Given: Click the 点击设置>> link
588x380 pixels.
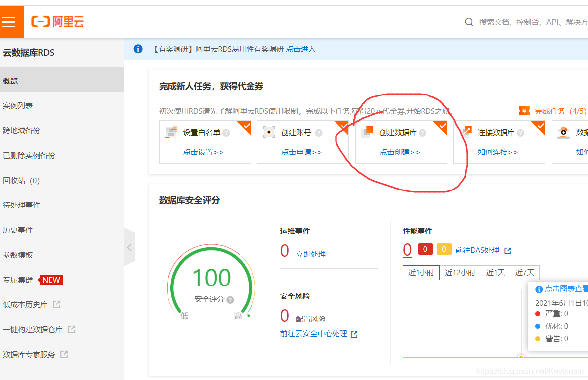Looking at the screenshot, I should tap(203, 152).
